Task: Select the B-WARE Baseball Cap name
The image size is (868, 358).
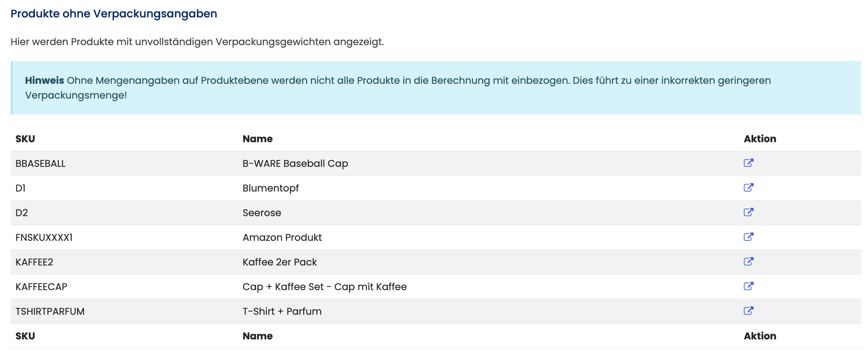Action: (x=295, y=163)
